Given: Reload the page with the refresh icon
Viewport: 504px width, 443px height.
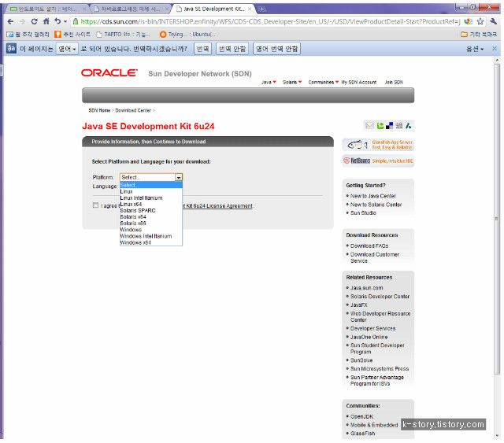Looking at the screenshot, I should 34,21.
